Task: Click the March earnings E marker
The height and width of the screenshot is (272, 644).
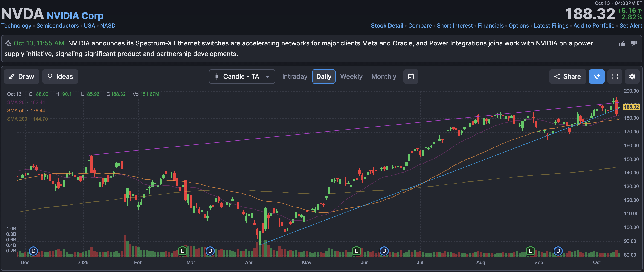Action: (182, 251)
